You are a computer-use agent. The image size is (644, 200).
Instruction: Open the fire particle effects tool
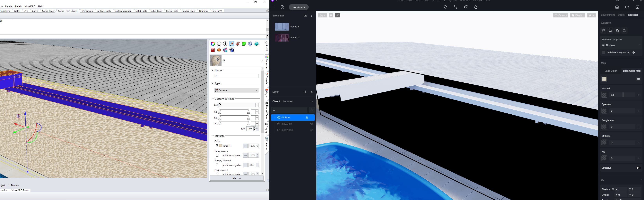(x=476, y=7)
